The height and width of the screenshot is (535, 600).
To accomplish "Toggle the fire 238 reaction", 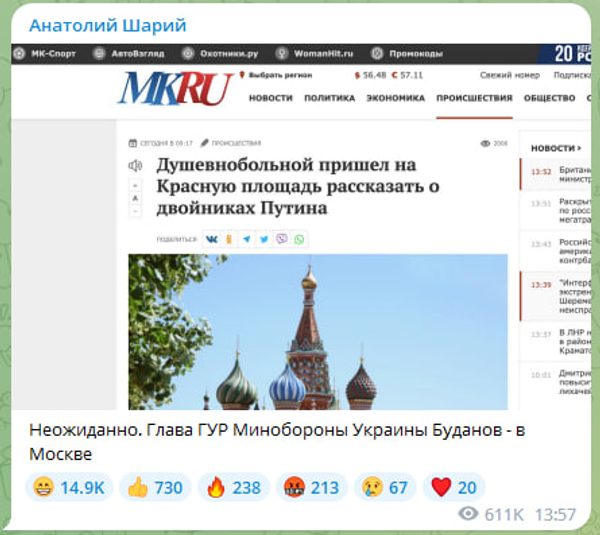I will 233,487.
